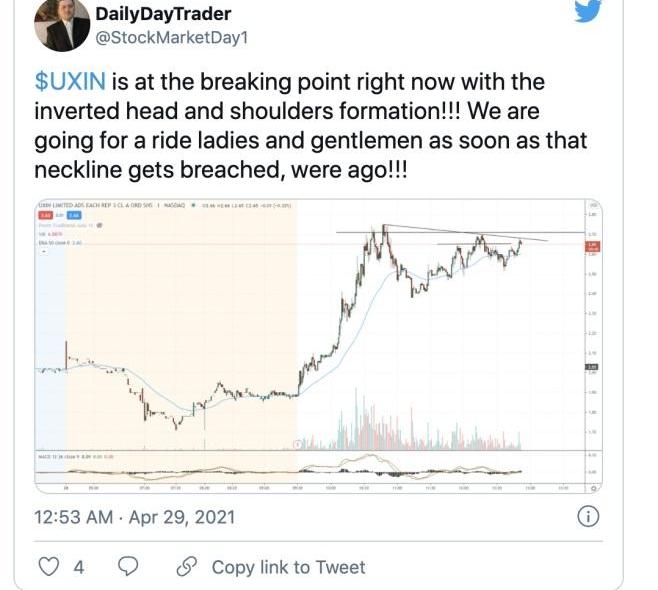658x590 pixels.
Task: Click the Twitter bird logo
Action: (x=588, y=10)
